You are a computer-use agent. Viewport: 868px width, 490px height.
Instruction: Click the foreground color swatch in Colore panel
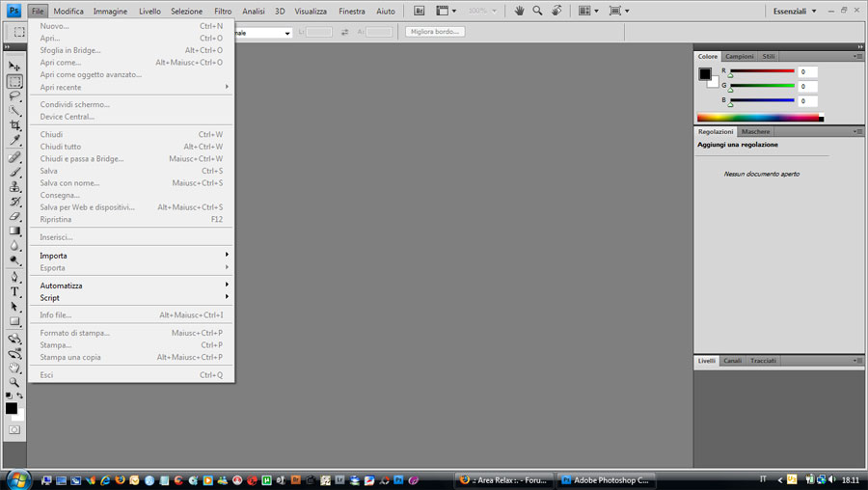(x=705, y=74)
